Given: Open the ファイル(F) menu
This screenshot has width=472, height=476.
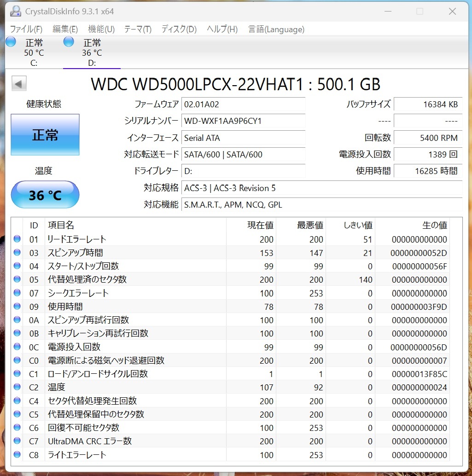Looking at the screenshot, I should tap(26, 29).
